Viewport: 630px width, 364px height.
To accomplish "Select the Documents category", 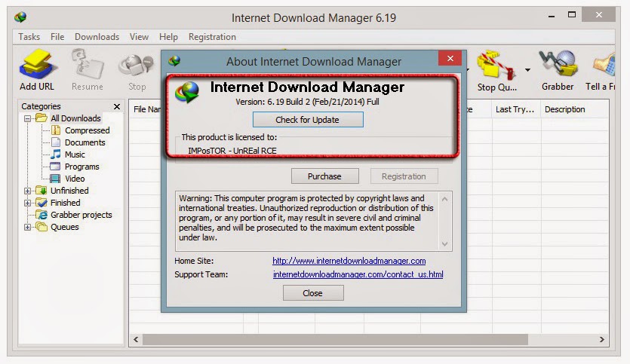I will 85,142.
